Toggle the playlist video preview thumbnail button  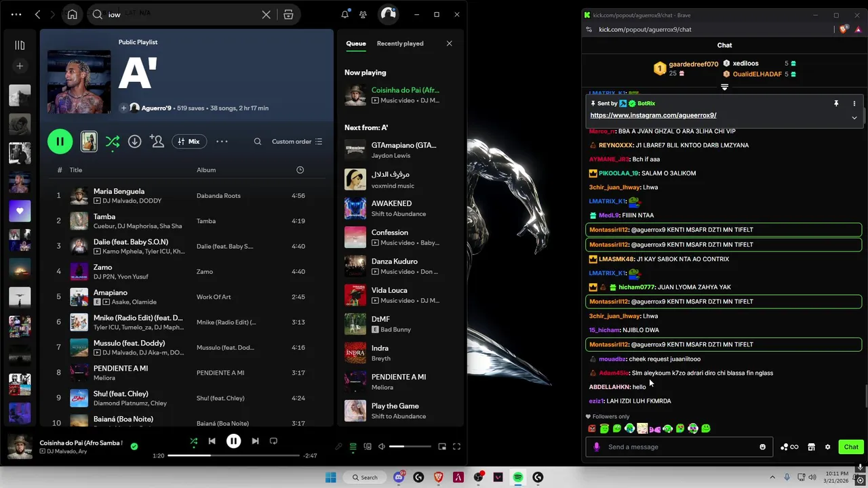click(89, 142)
